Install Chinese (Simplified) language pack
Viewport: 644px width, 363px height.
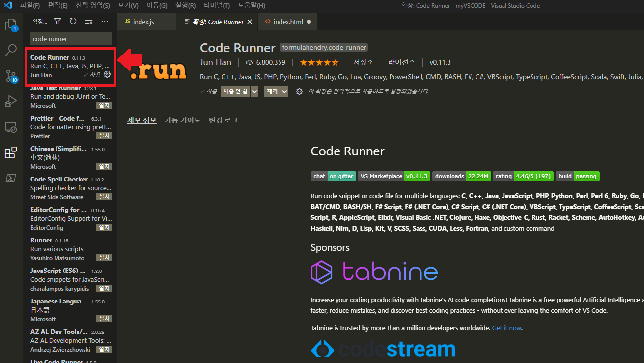(x=104, y=167)
